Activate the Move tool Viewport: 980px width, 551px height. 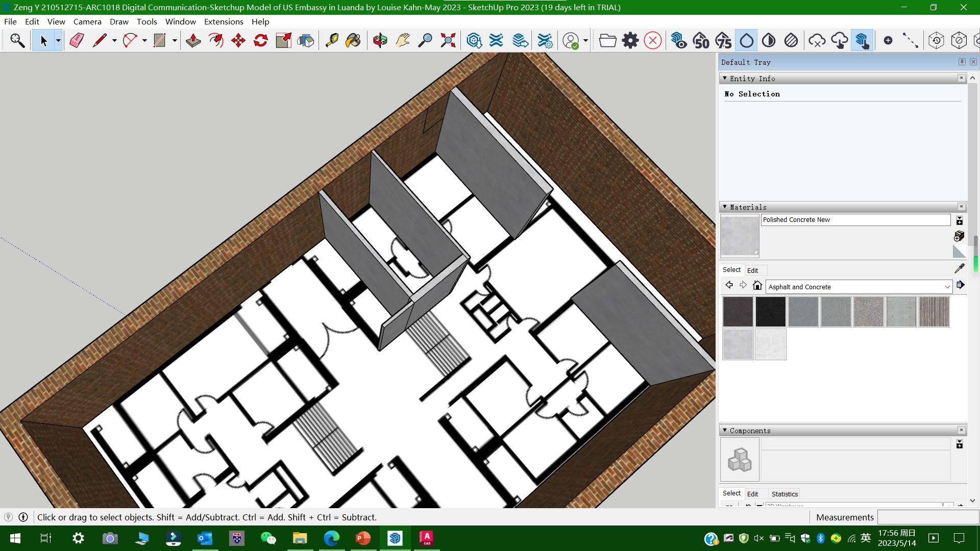(238, 41)
